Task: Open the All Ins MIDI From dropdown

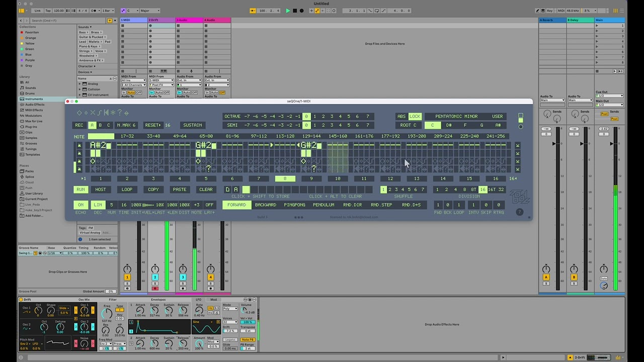Action: tap(133, 80)
